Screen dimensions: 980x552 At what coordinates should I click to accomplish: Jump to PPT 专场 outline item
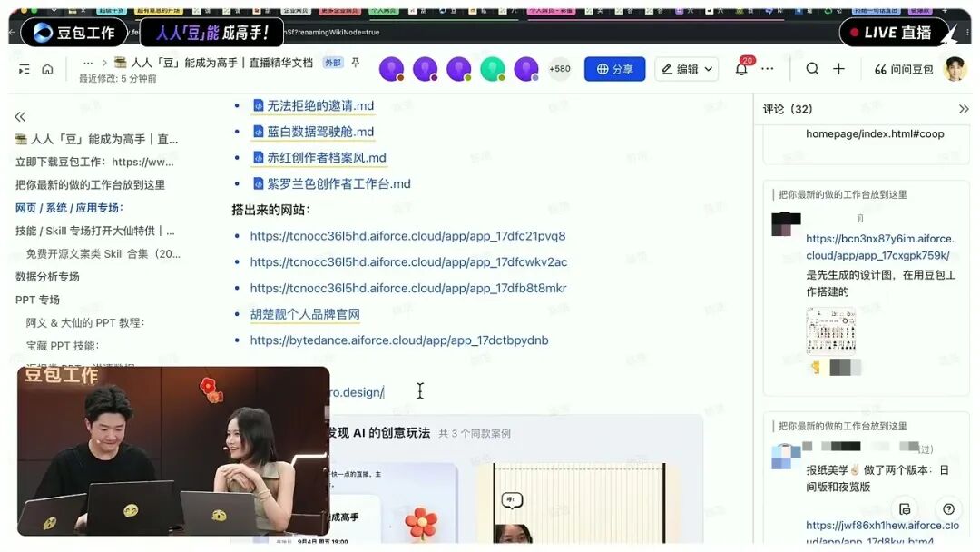37,301
